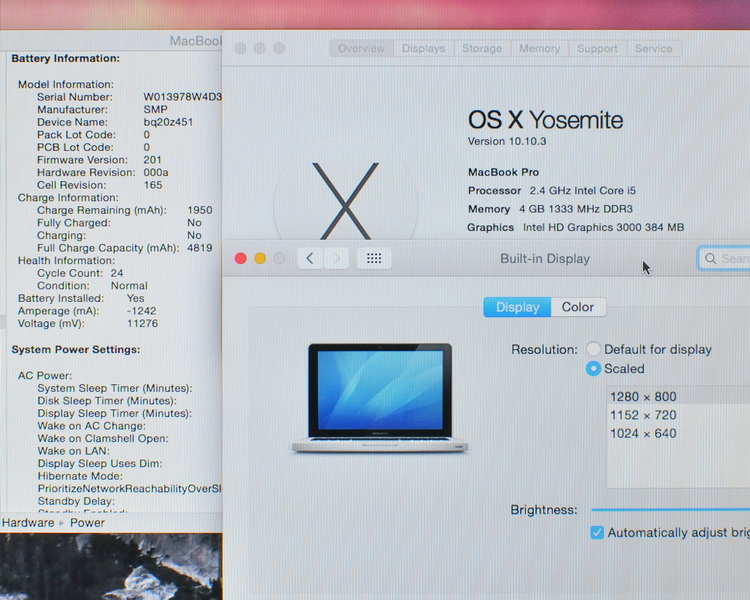
Task: Click the Battery Information heading
Action: tap(66, 58)
